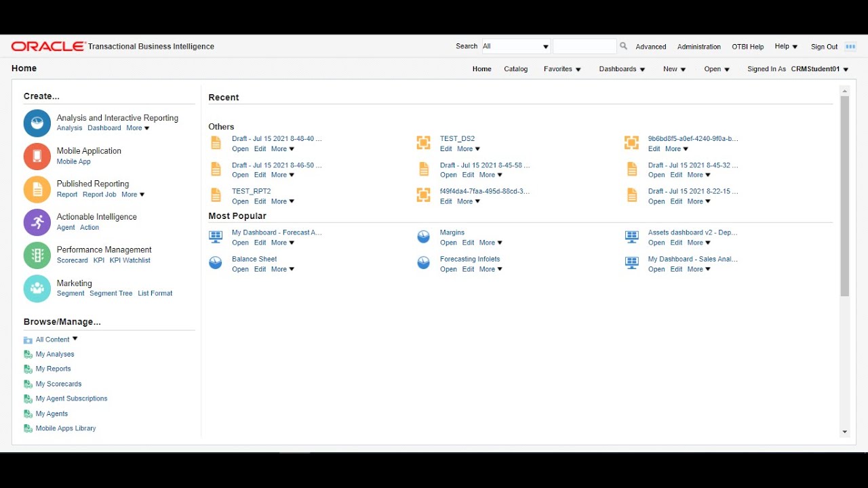
Task: Click the Forecasting Infolets analysis icon
Action: tap(423, 263)
